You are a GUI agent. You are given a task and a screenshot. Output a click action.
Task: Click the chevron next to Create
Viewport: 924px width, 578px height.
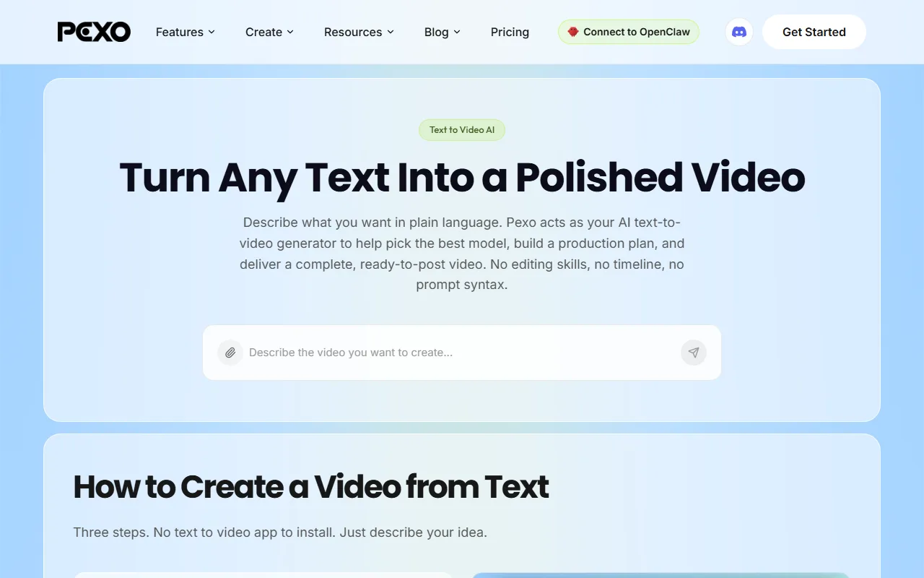point(290,32)
